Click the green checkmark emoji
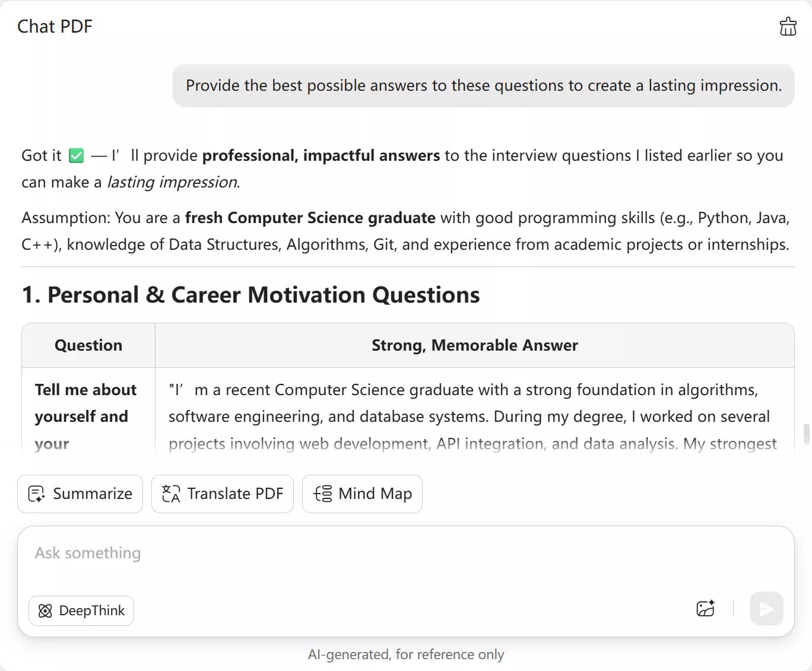The width and height of the screenshot is (812, 671). [77, 156]
